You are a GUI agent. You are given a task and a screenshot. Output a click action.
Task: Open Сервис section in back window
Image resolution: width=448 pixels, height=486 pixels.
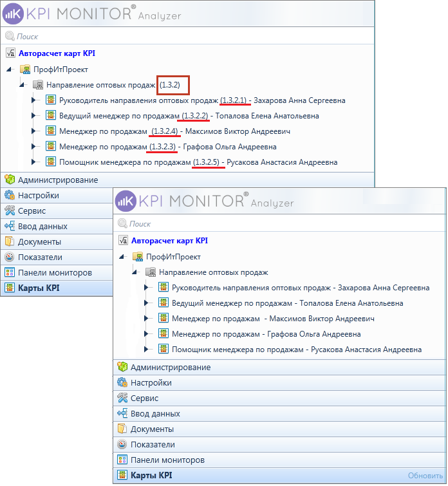click(x=57, y=210)
